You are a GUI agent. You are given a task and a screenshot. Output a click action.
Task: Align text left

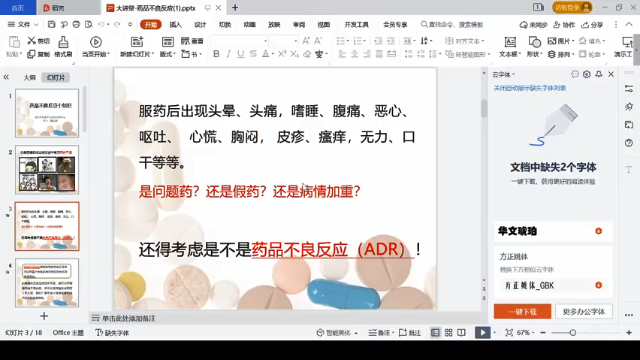click(x=342, y=54)
